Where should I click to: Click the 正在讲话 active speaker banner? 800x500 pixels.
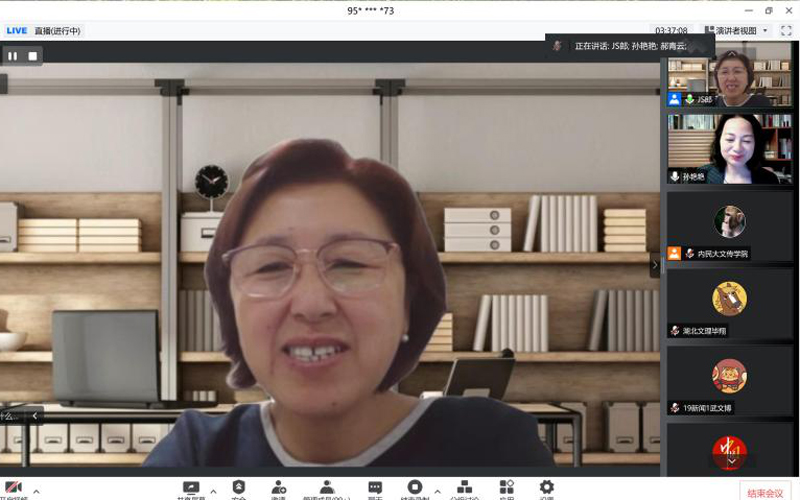pyautogui.click(x=631, y=46)
